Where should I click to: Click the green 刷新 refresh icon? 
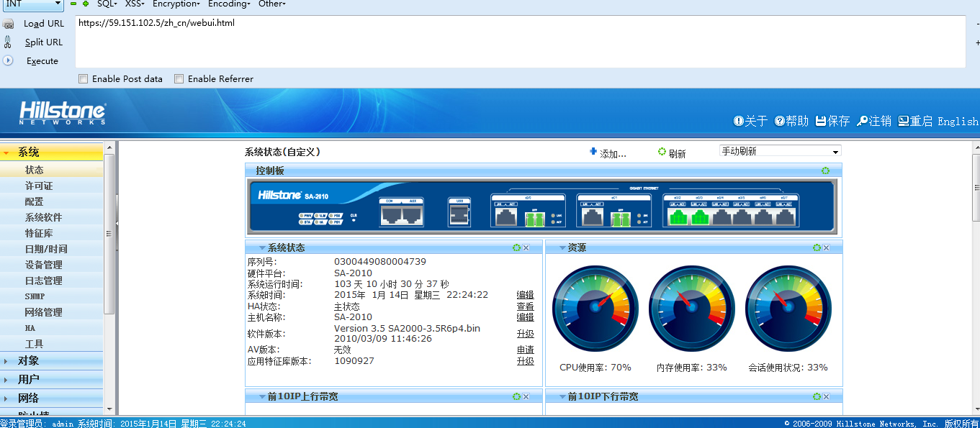(662, 152)
